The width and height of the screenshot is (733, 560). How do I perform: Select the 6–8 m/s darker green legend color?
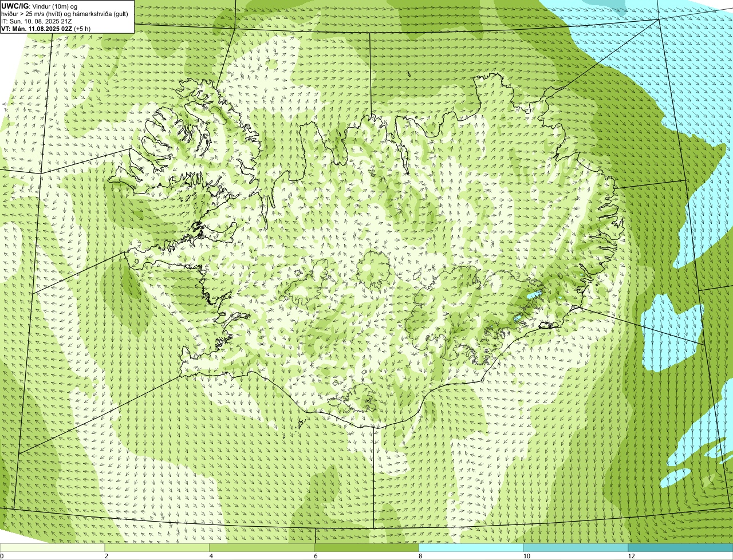pos(366,548)
